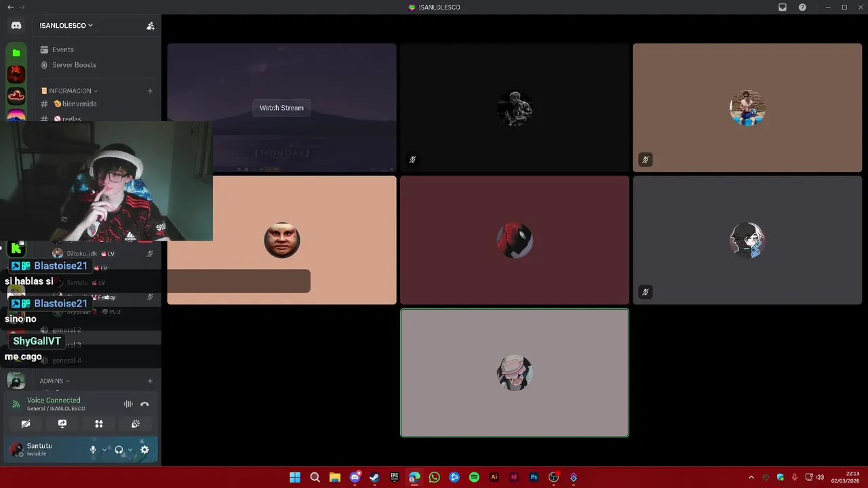Image resolution: width=868 pixels, height=488 pixels.
Task: Select the anime avatar gray tile
Action: pyautogui.click(x=747, y=240)
